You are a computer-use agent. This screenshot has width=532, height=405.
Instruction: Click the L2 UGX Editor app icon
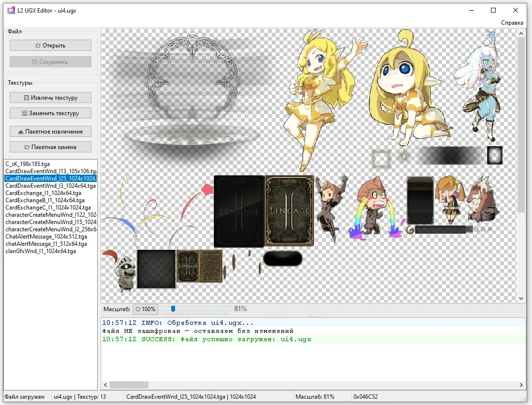tap(11, 10)
